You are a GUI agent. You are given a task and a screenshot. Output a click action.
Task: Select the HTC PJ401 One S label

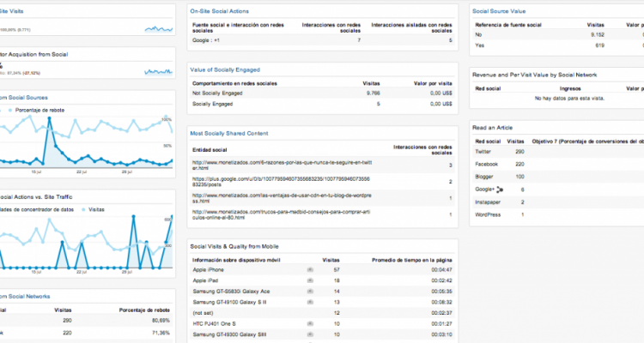[x=215, y=324]
